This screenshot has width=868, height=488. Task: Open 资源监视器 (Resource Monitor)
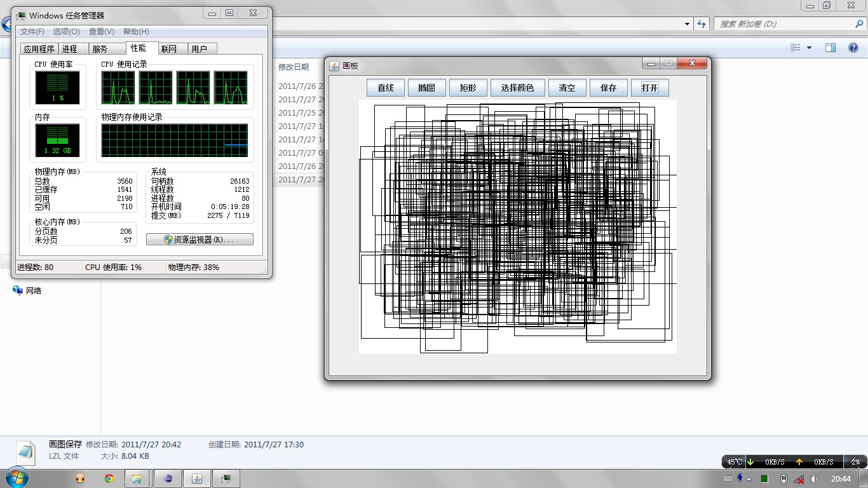[200, 240]
